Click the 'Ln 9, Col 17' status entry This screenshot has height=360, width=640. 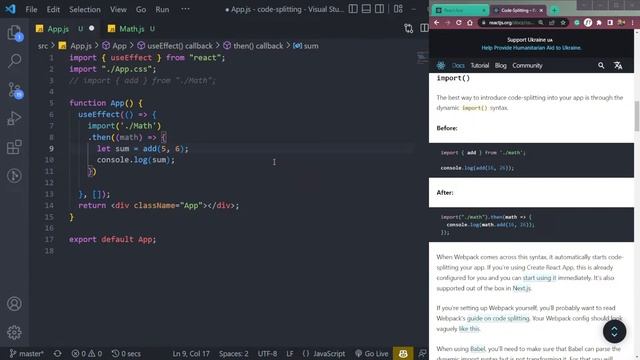191,353
